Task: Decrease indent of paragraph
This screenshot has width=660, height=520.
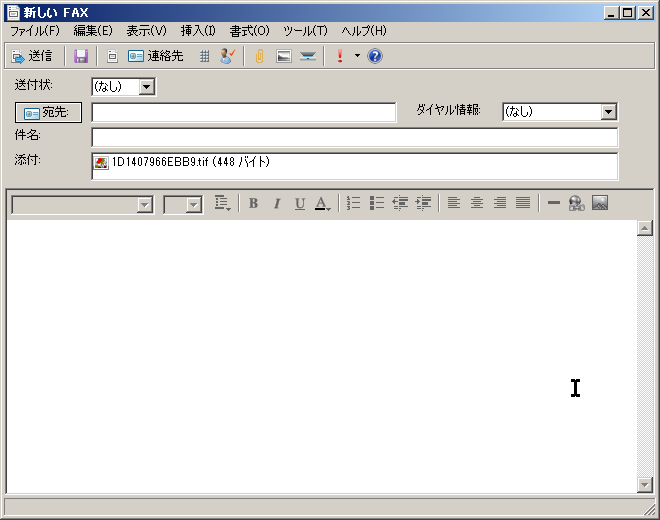Action: pyautogui.click(x=400, y=203)
